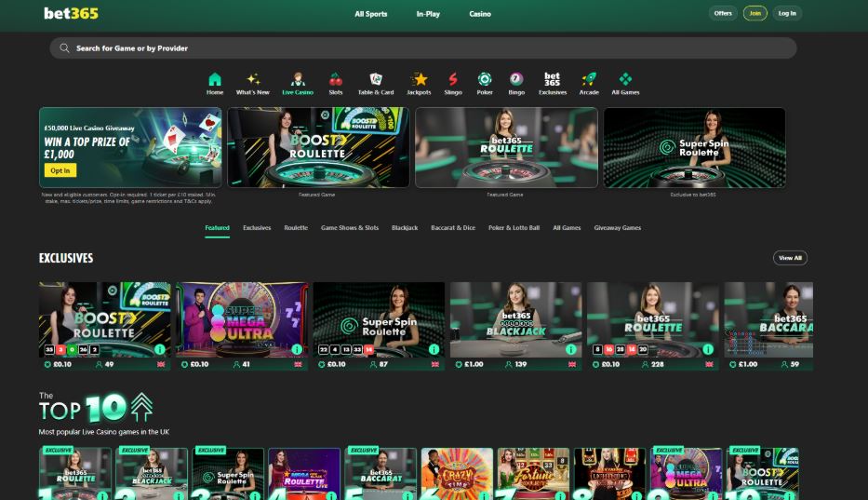Image resolution: width=868 pixels, height=500 pixels.
Task: Click the bet365 logo
Action: click(71, 13)
